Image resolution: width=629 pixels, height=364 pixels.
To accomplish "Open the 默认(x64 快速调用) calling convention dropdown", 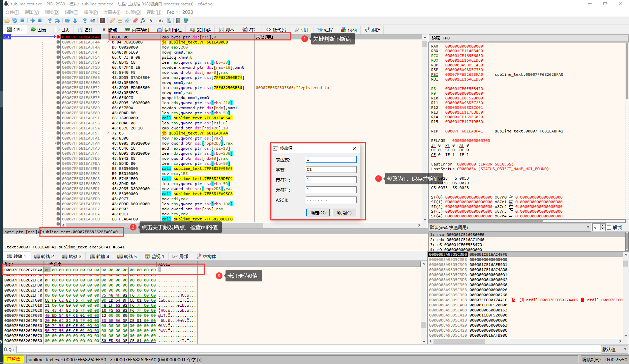I will pos(510,227).
